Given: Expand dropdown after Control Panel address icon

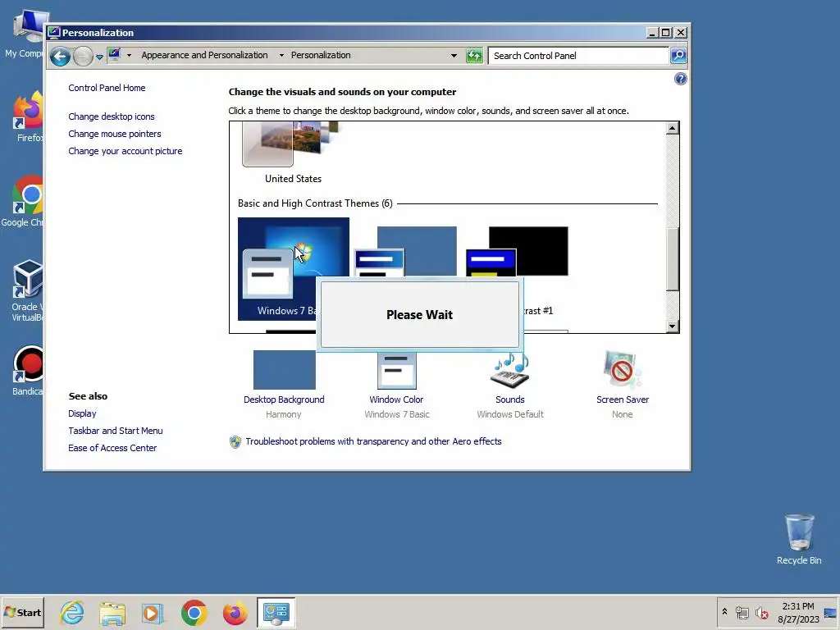Looking at the screenshot, I should point(129,55).
